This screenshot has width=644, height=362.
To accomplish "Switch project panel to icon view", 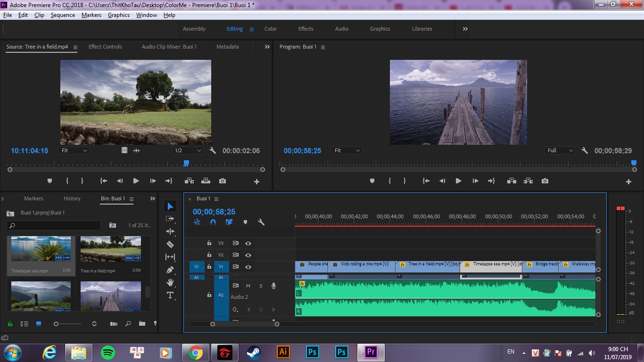I will 39,324.
